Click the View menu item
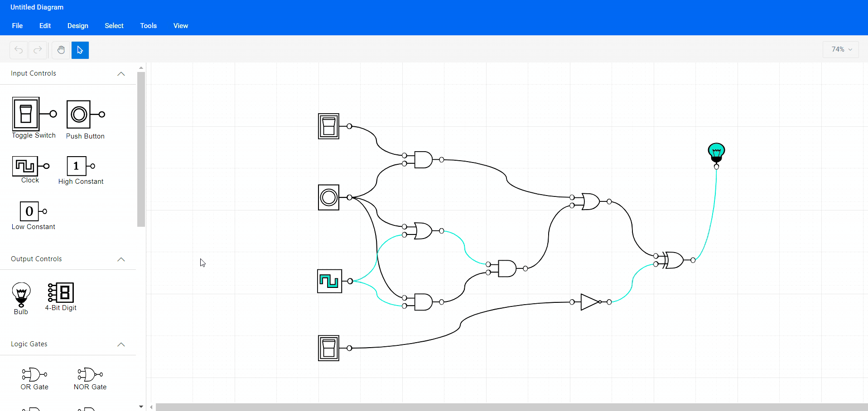The image size is (868, 411). (180, 26)
